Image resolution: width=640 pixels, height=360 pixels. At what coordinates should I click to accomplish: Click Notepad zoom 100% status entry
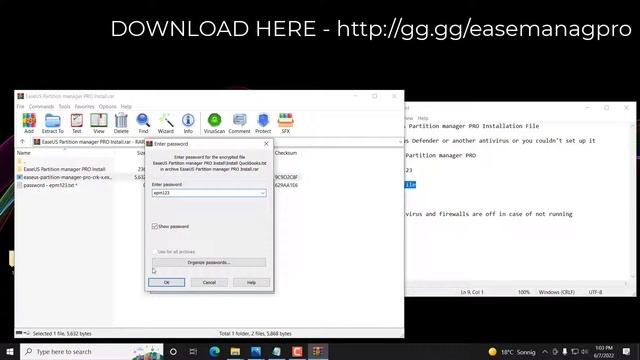[x=524, y=292]
